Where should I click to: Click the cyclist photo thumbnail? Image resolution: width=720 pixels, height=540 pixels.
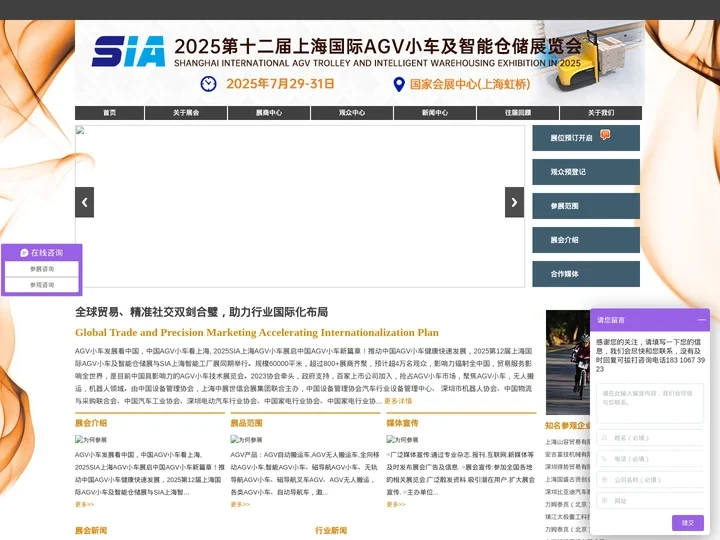point(568,362)
